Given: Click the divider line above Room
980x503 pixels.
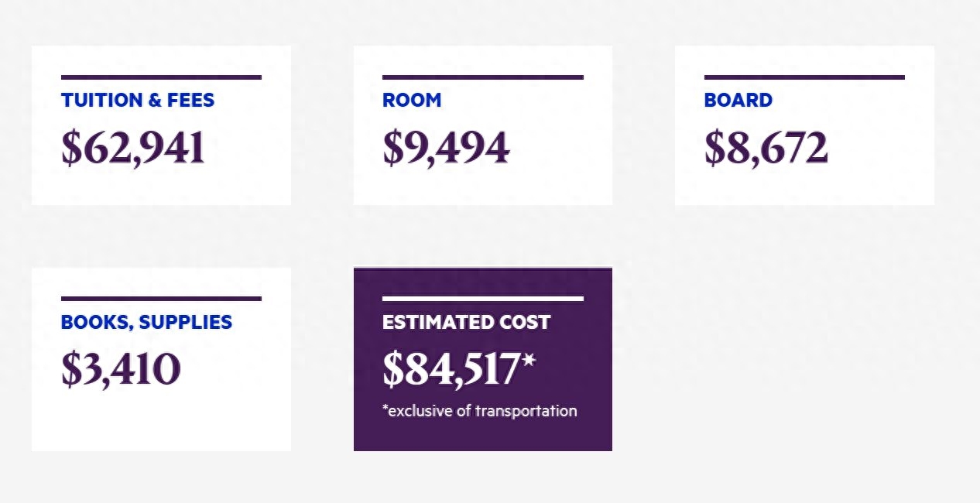Looking at the screenshot, I should [482, 77].
